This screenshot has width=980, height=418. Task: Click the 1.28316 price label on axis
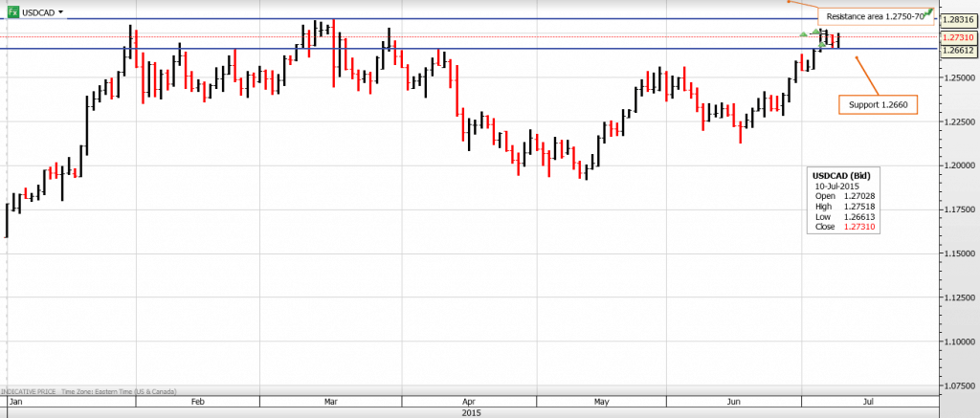(958, 19)
